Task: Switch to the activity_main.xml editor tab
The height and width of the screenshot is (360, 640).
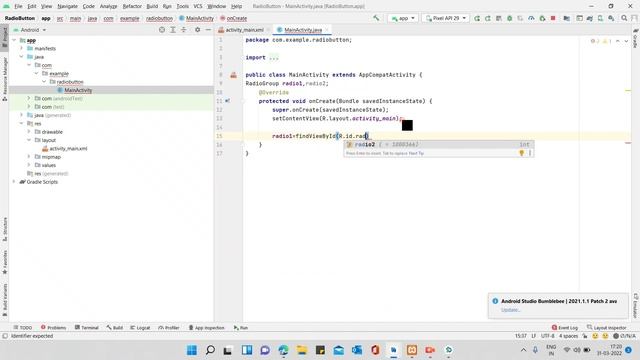Action: pos(244,30)
